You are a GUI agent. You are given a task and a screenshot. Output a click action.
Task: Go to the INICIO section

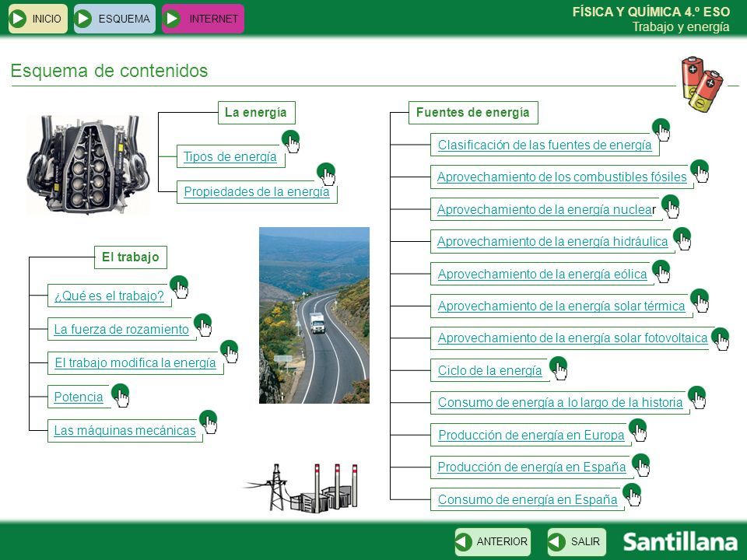click(x=38, y=19)
